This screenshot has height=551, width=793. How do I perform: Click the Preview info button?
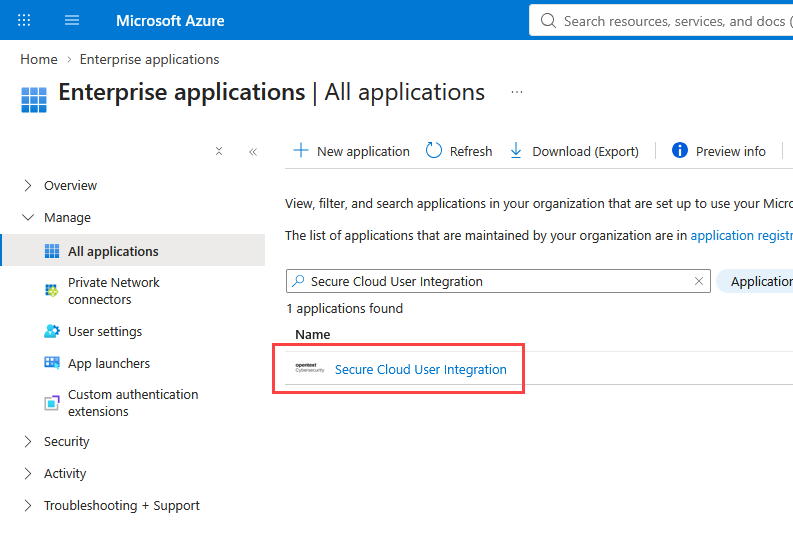[718, 151]
